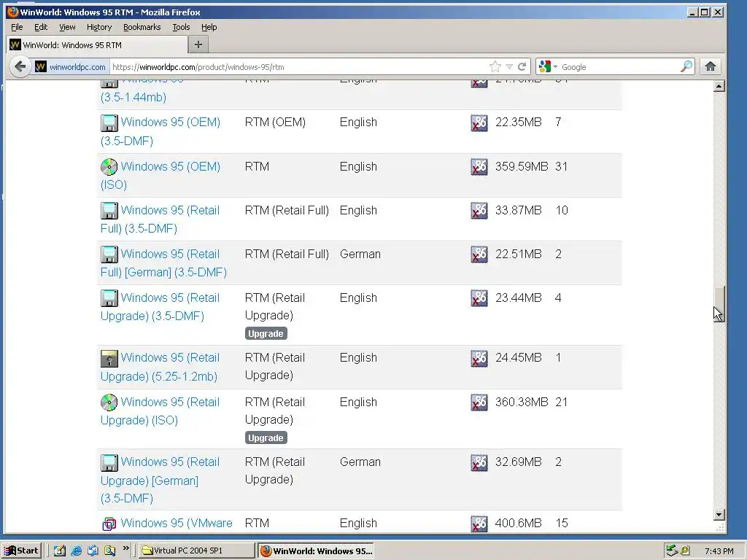Click the 359.59MB size cell

tap(522, 167)
